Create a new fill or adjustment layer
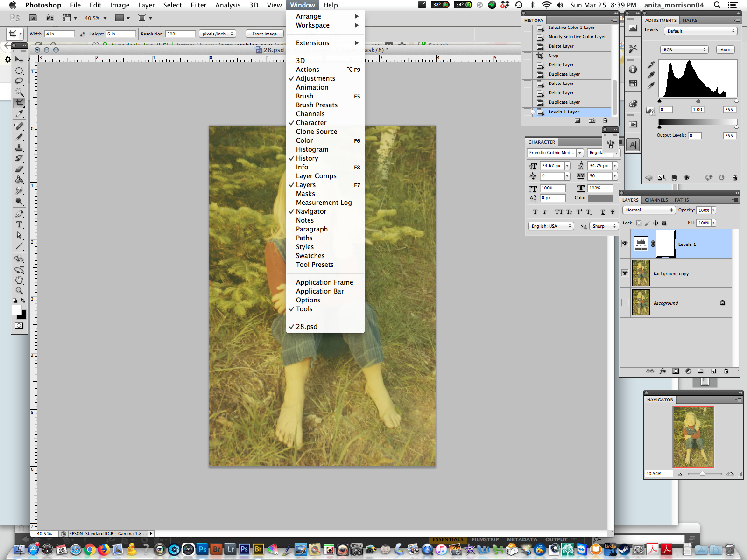Image resolution: width=747 pixels, height=560 pixels. coord(688,371)
